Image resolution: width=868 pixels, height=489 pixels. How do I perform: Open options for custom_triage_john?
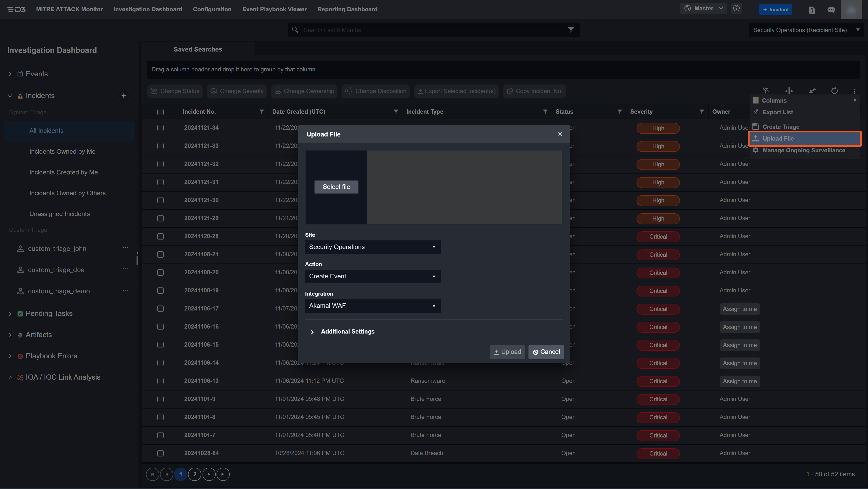tap(125, 248)
